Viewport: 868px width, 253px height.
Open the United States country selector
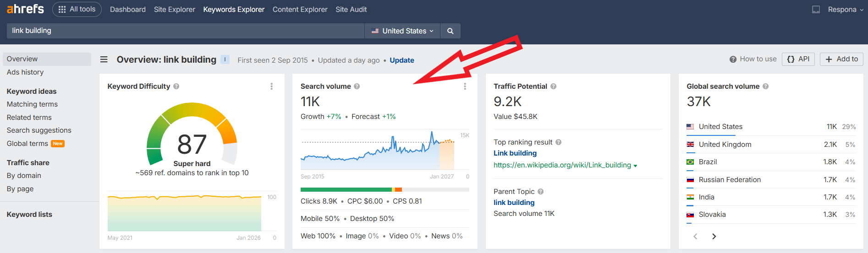402,31
